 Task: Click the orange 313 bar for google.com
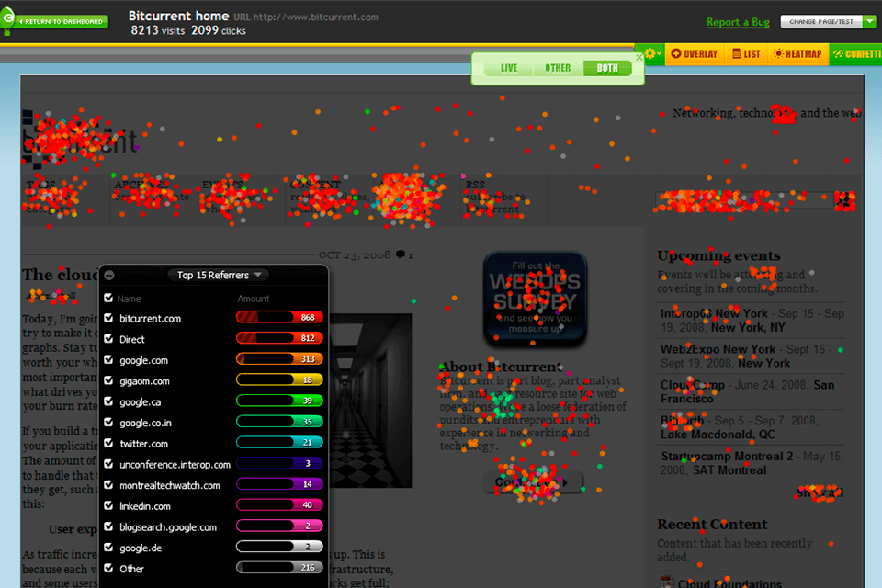pyautogui.click(x=279, y=359)
